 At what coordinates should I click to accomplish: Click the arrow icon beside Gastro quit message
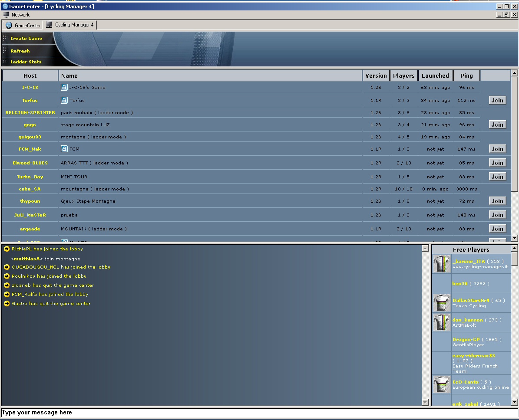click(x=7, y=303)
